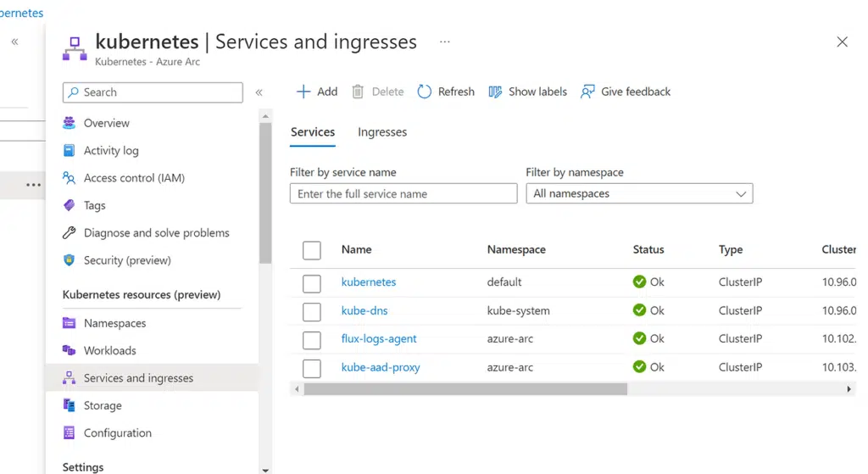Click the Refresh circular arrow icon

tap(424, 92)
